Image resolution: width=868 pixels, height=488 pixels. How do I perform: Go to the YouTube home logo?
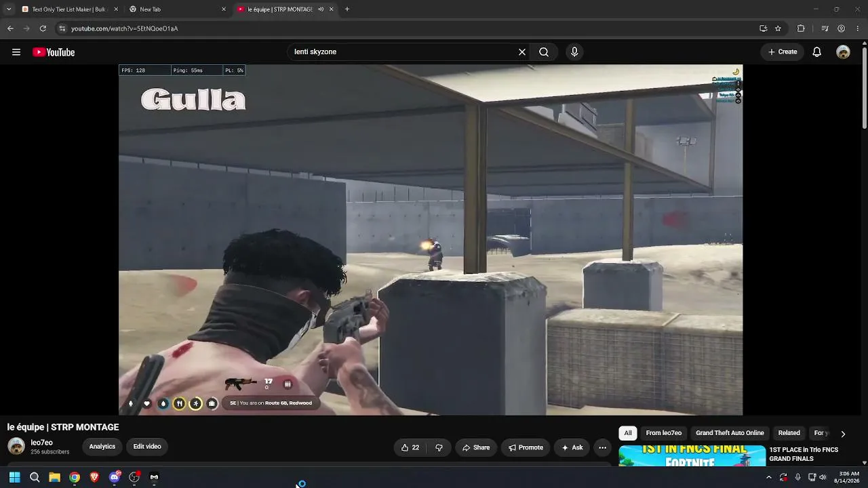pos(54,52)
